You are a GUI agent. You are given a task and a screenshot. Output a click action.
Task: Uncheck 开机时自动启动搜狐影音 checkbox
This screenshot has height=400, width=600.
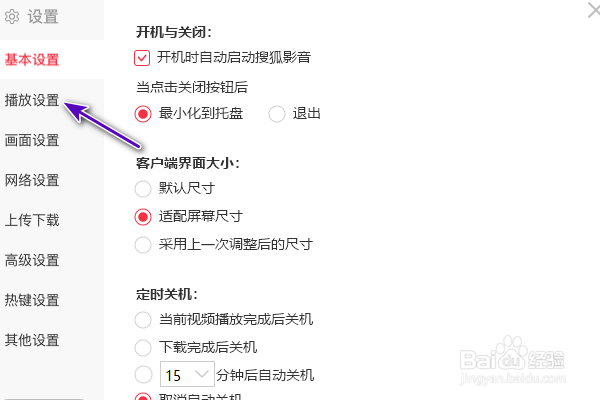pyautogui.click(x=142, y=57)
